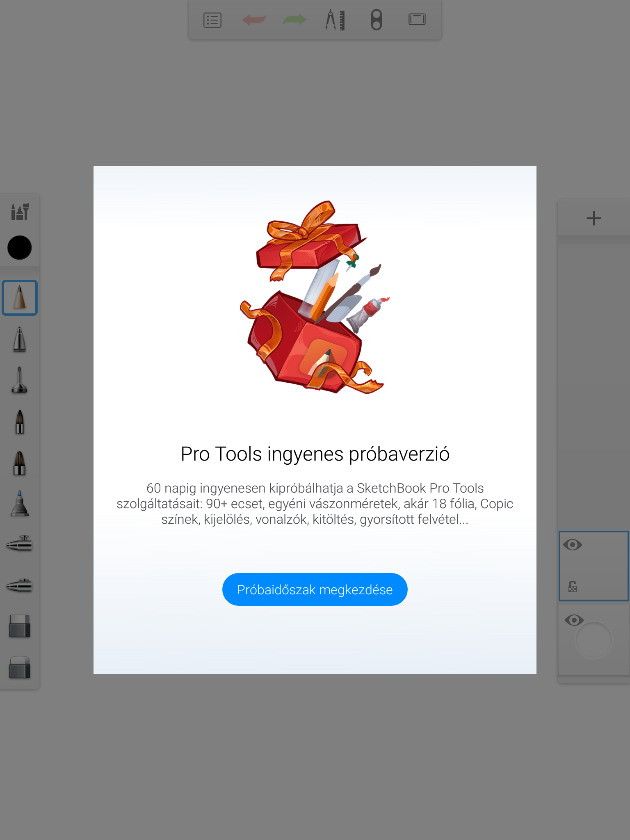
Task: Toggle visibility of the background layer
Action: (574, 620)
